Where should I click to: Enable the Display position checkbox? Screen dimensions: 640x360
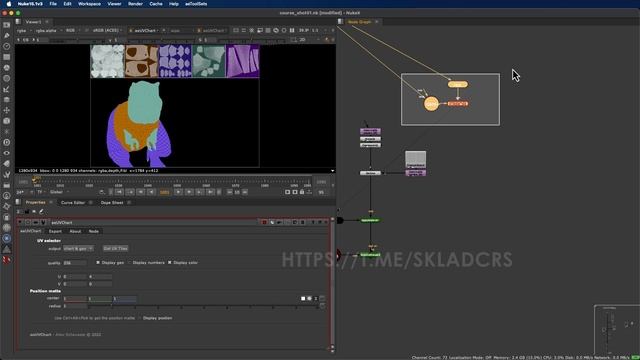(x=140, y=318)
